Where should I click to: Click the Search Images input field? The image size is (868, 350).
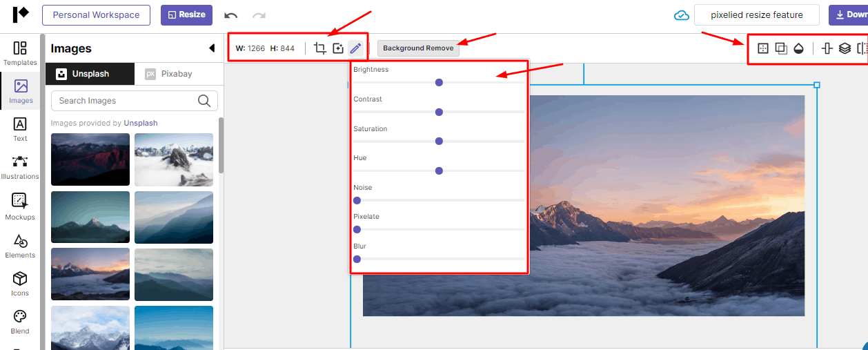(x=124, y=101)
